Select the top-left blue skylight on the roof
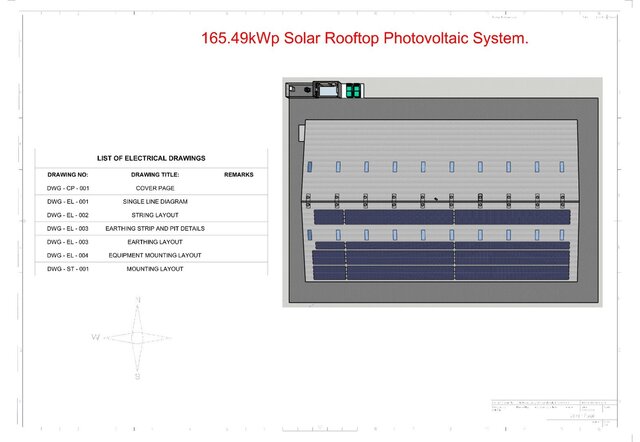Screen dimensions: 640x442 (310, 167)
